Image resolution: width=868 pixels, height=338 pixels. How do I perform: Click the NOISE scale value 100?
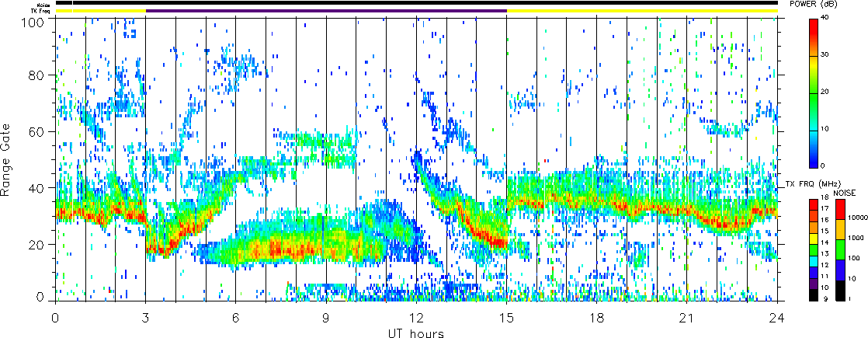854,258
